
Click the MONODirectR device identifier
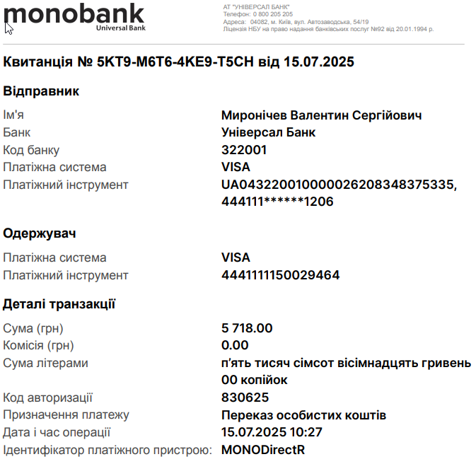(x=263, y=450)
